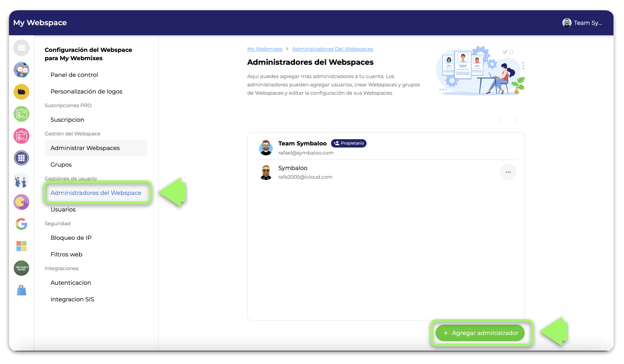Screen dimensions: 624x364
Task: Open the Team Sy... account menu
Action: (582, 23)
